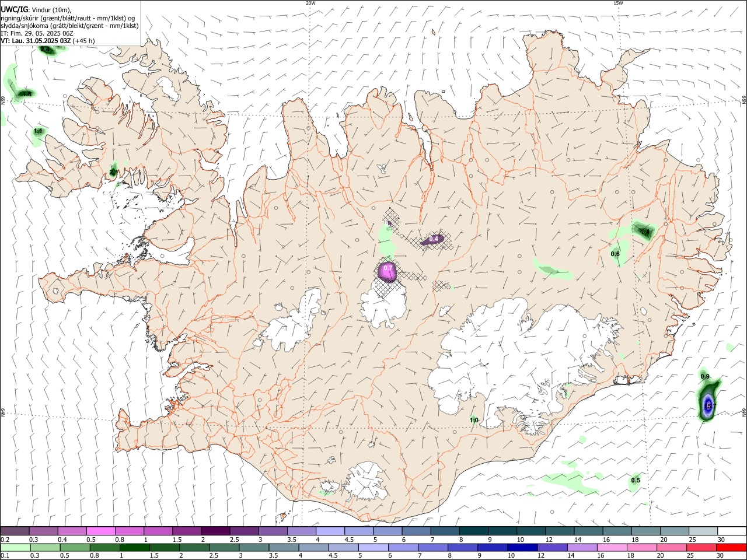747x560 pixels.
Task: Choose the navy blue swatch at 10 on rain scale
Action: (522, 547)
